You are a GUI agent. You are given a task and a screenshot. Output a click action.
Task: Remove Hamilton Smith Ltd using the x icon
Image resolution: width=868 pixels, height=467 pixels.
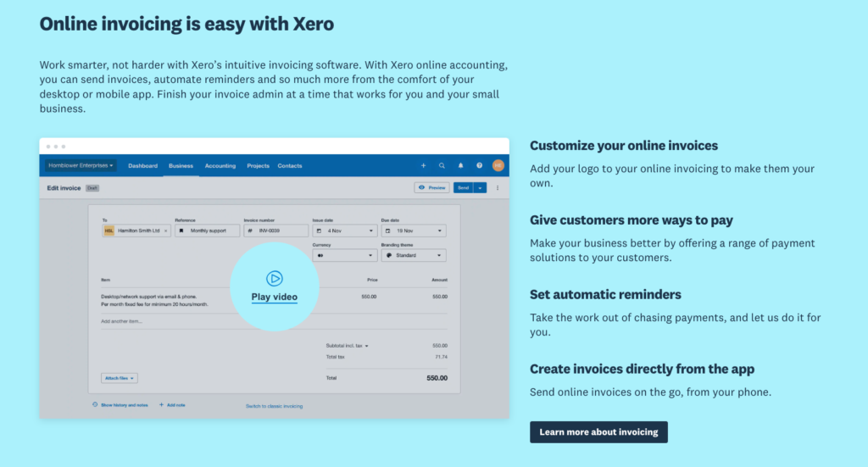tap(165, 231)
